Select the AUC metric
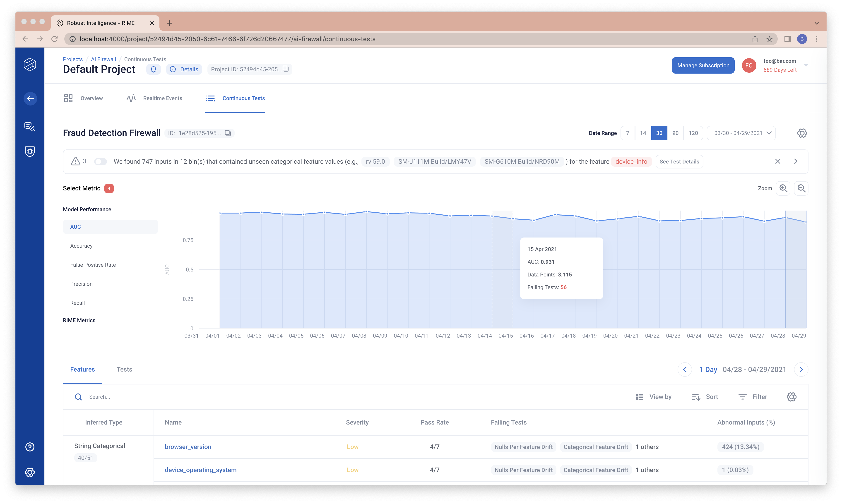Image resolution: width=842 pixels, height=504 pixels. 110,227
